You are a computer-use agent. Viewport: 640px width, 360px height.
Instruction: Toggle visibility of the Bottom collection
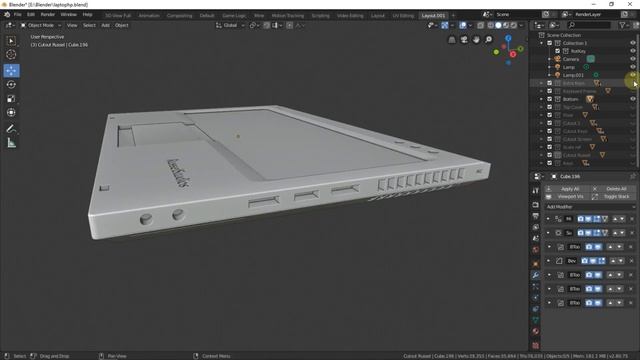pyautogui.click(x=633, y=99)
